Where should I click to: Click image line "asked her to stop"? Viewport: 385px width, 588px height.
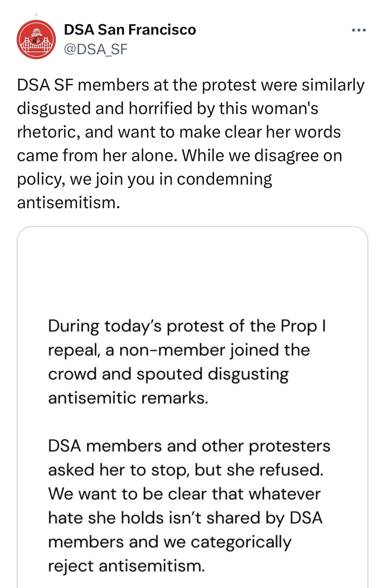(185, 470)
